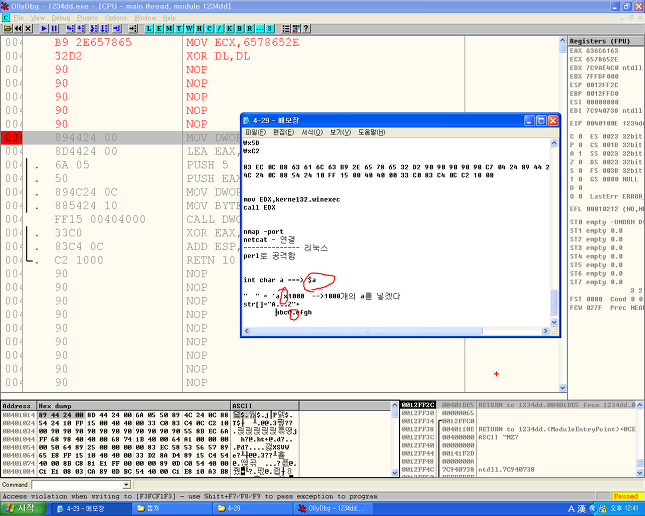Open Notepad's 보기(V) menu

(340, 132)
